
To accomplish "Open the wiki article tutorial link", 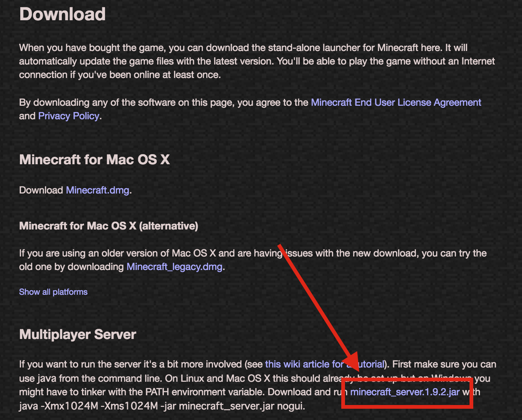I will [304, 364].
